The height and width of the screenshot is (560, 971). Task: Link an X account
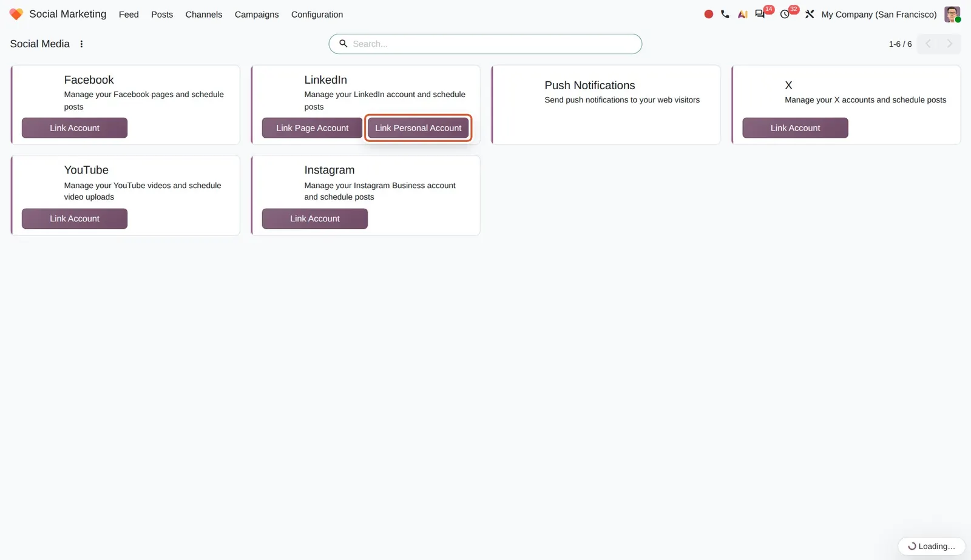coord(795,128)
